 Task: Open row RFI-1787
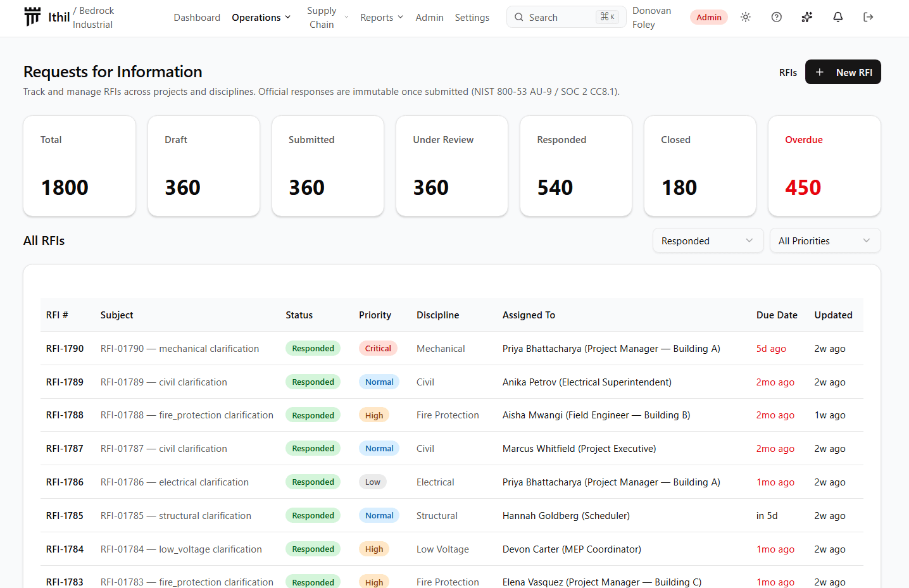pyautogui.click(x=452, y=449)
